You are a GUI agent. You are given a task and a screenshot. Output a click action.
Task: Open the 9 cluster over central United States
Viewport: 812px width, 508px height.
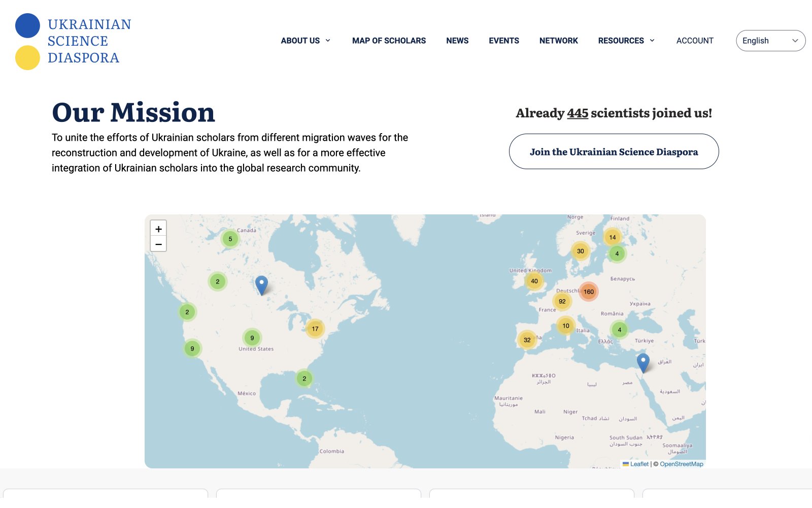[252, 338]
